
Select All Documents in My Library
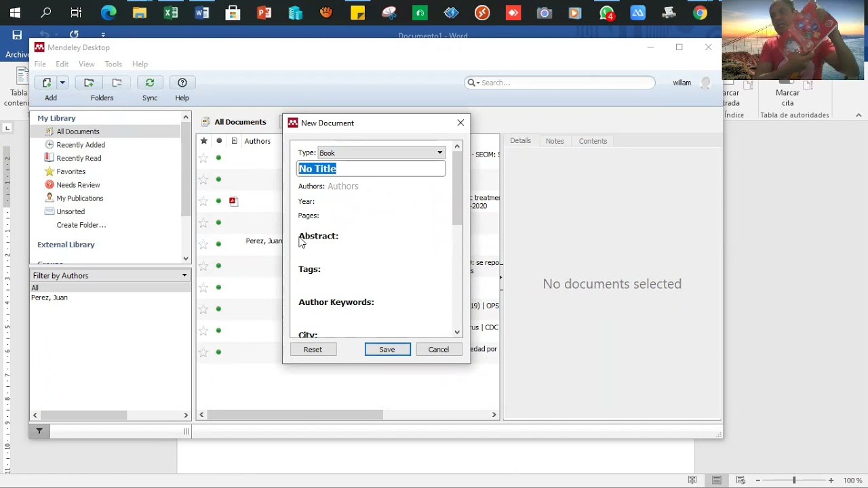coord(78,131)
